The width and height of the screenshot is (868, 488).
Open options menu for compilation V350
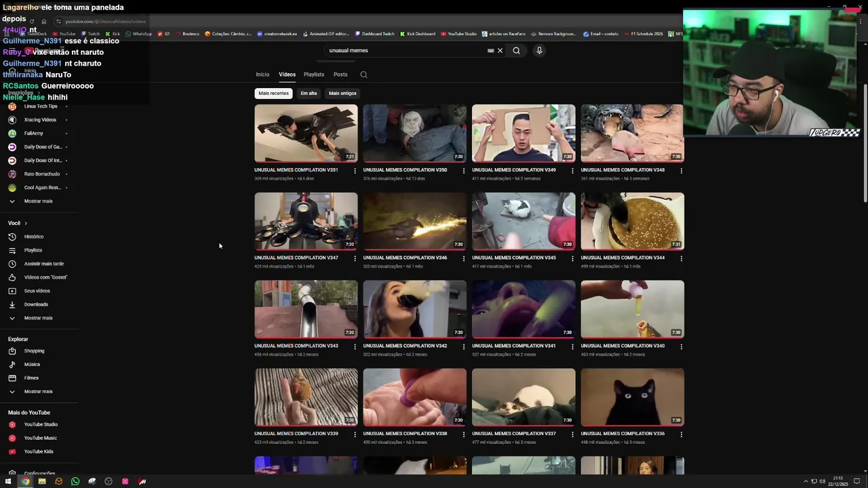(464, 171)
